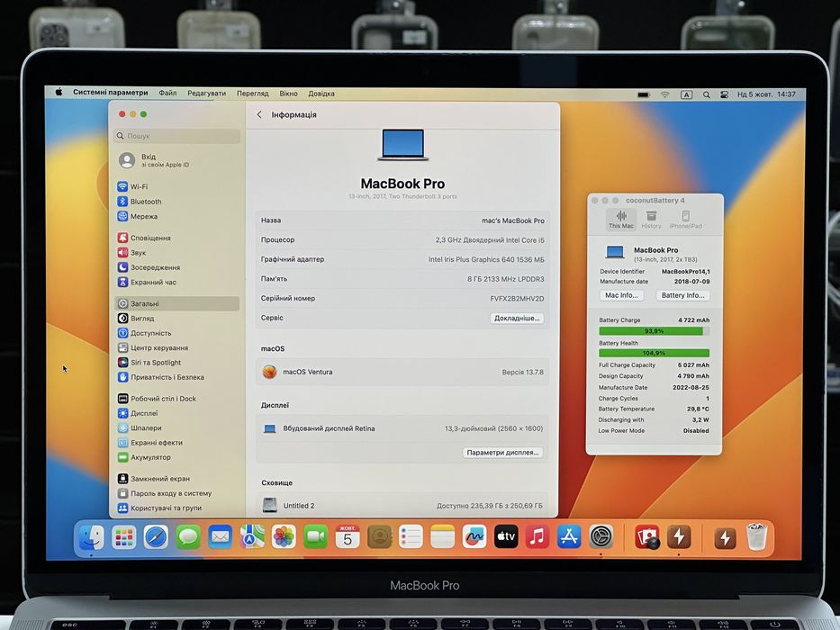Open Файл menu
840x630 pixels.
167,94
